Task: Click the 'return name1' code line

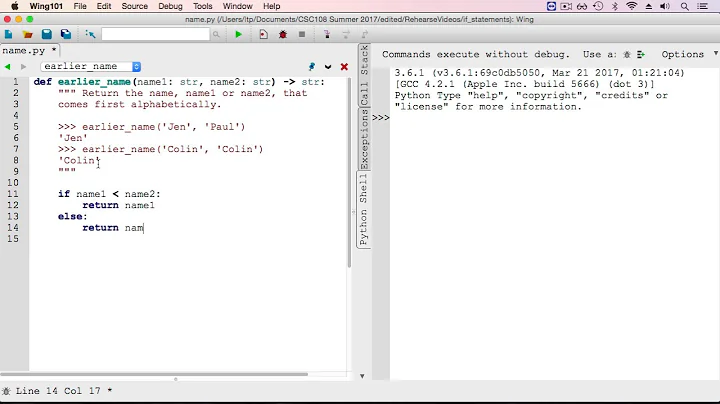Action: pos(118,205)
